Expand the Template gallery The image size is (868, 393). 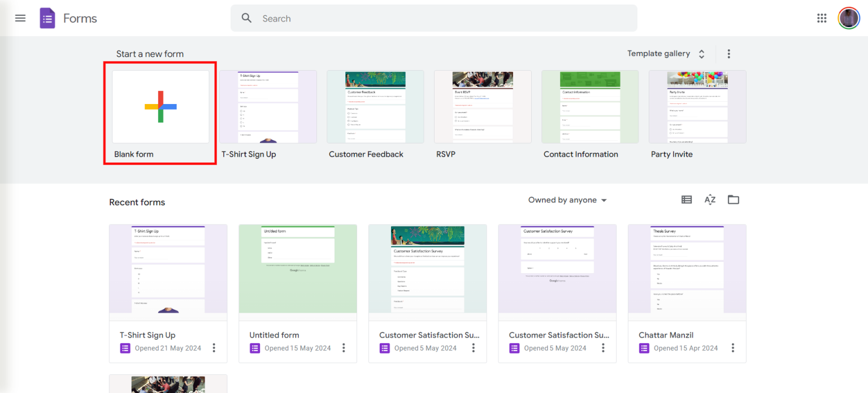coord(666,53)
